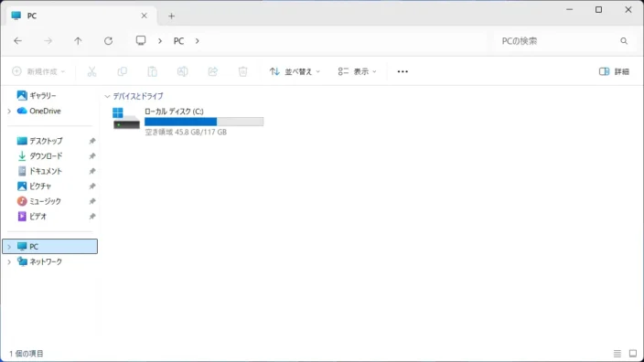Go back with the left arrow
644x362 pixels.
point(17,40)
